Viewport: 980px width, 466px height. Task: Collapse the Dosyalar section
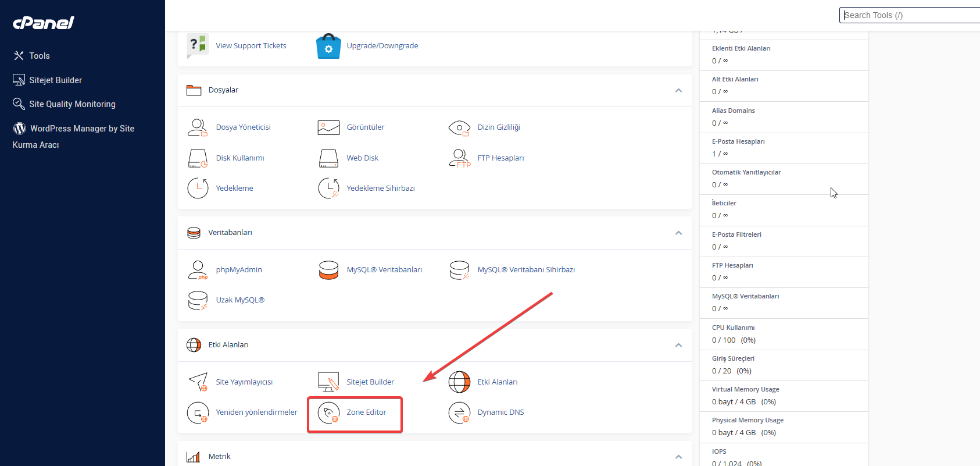click(678, 90)
